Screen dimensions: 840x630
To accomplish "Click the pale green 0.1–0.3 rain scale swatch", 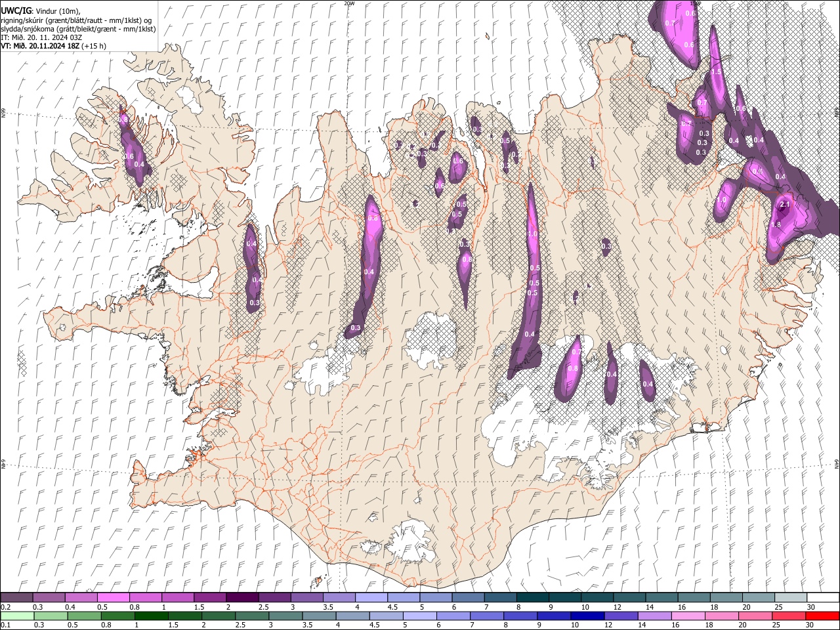I will (17, 616).
